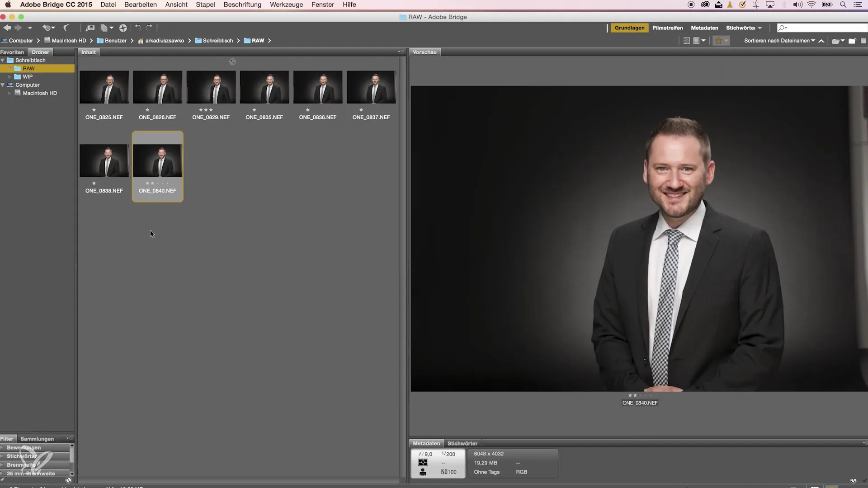
Task: Switch to the Metadaten panel tab
Action: [x=426, y=444]
